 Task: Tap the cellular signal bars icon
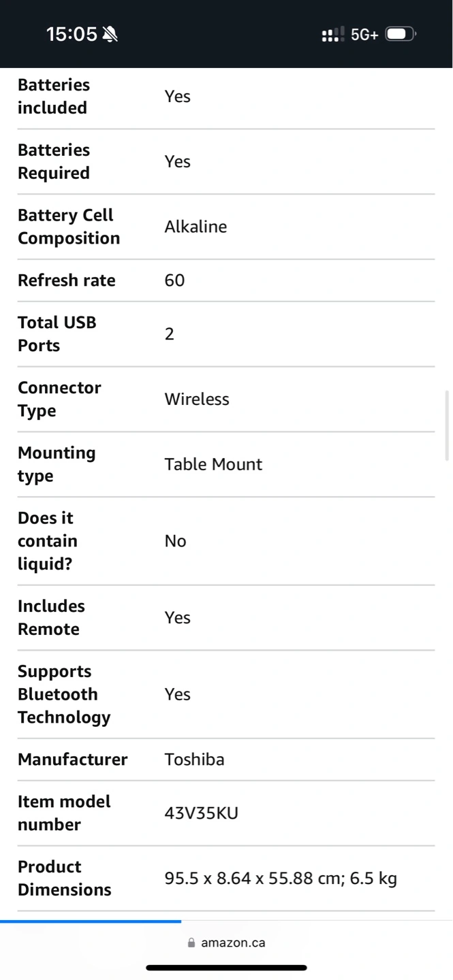pos(333,34)
